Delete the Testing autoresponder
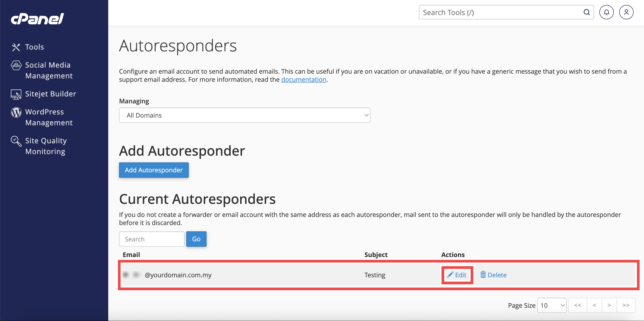 coord(493,275)
